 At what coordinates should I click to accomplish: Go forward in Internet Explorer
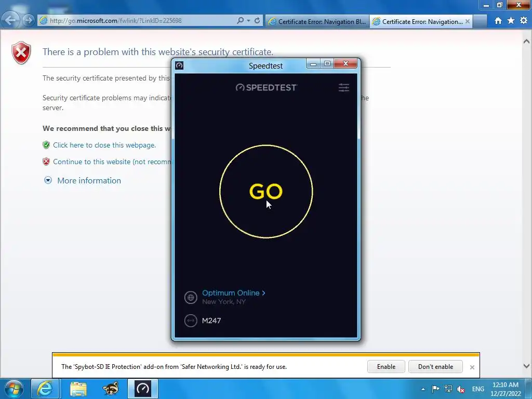pyautogui.click(x=29, y=20)
